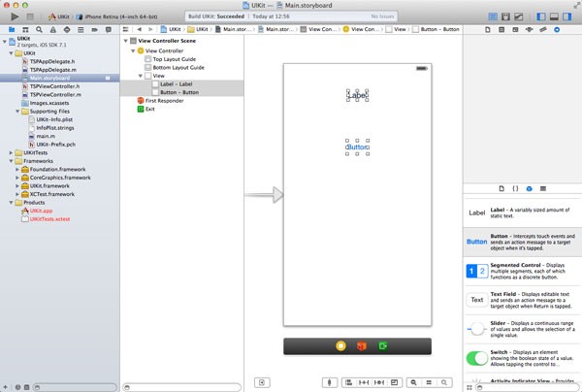Image resolution: width=582 pixels, height=392 pixels.
Task: Collapse View Controller Scene in outline
Action: click(x=126, y=41)
